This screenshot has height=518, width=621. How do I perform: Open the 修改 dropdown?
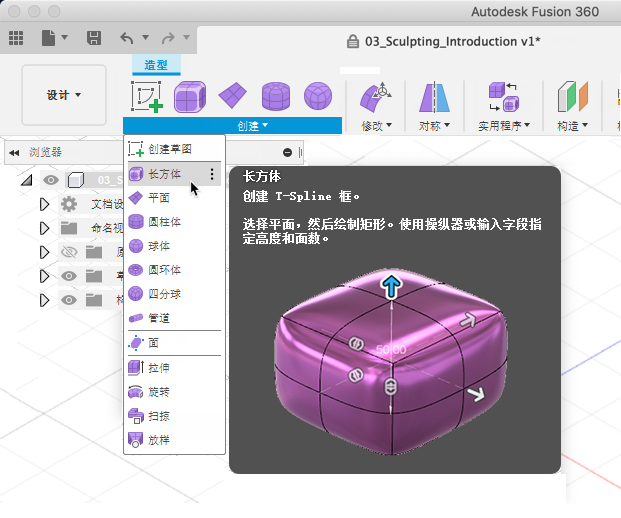376,126
